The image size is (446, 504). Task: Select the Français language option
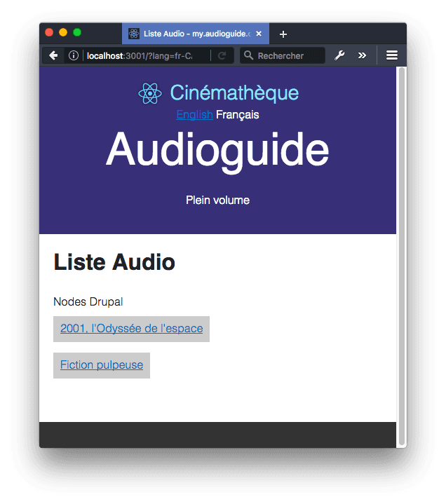point(238,114)
